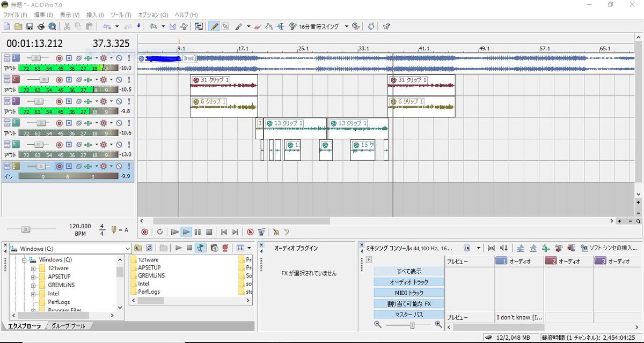Open the swing grid dropdown (16分音符スイング)

click(x=347, y=26)
